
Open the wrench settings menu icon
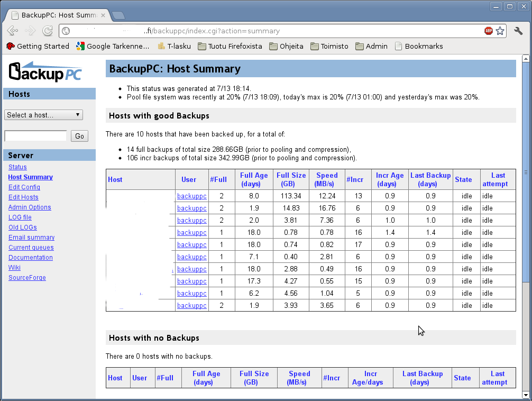tap(518, 31)
